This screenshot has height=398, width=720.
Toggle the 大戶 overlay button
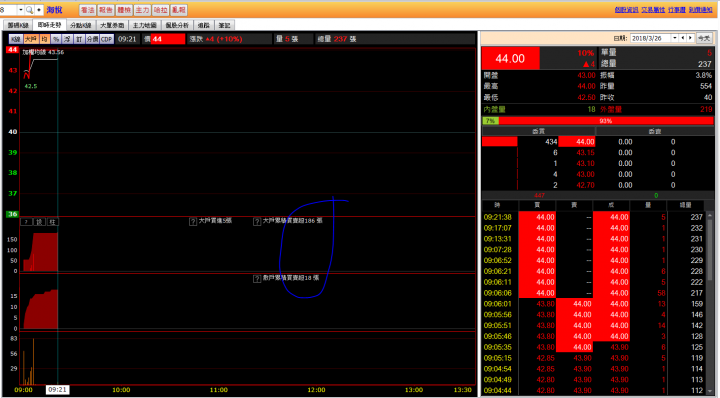[x=31, y=39]
